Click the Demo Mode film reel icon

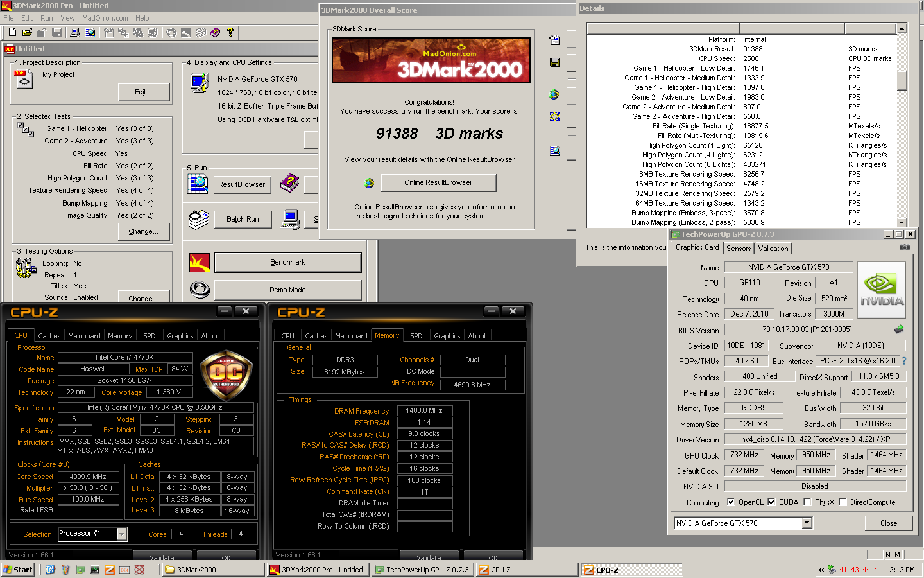click(x=200, y=290)
